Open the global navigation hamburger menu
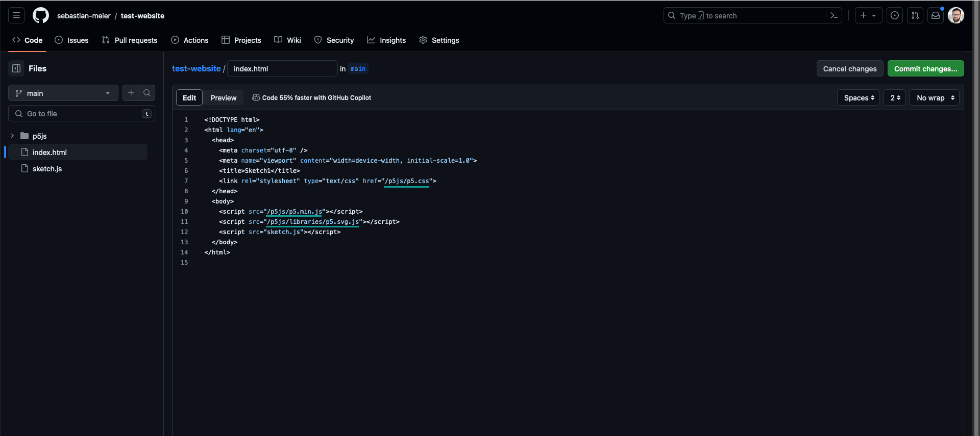Screen dimensions: 980x436 pyautogui.click(x=16, y=15)
